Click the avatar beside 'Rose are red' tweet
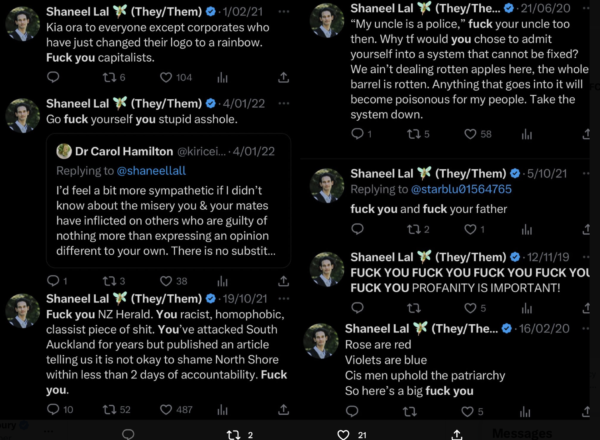Image resolution: width=600 pixels, height=440 pixels. click(x=322, y=343)
